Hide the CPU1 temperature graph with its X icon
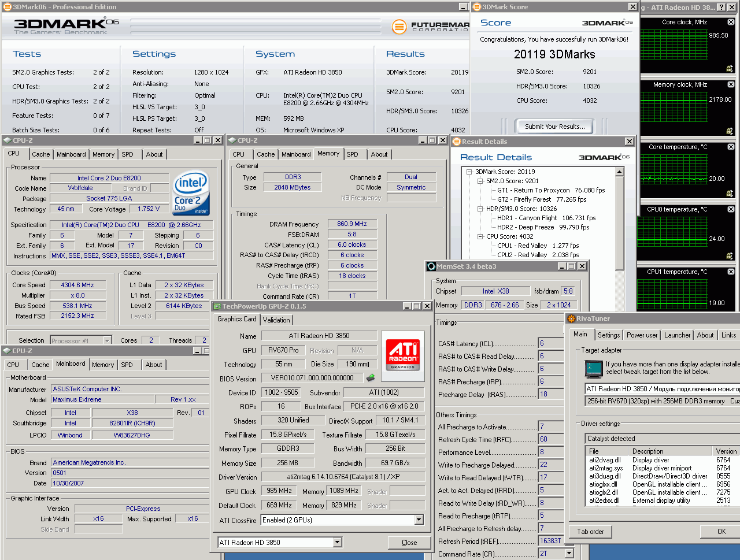This screenshot has height=560, width=740. pyautogui.click(x=731, y=272)
